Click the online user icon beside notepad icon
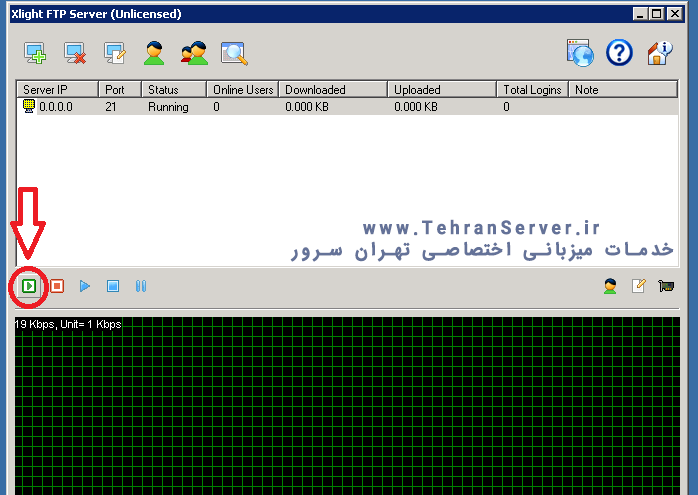 pos(610,286)
